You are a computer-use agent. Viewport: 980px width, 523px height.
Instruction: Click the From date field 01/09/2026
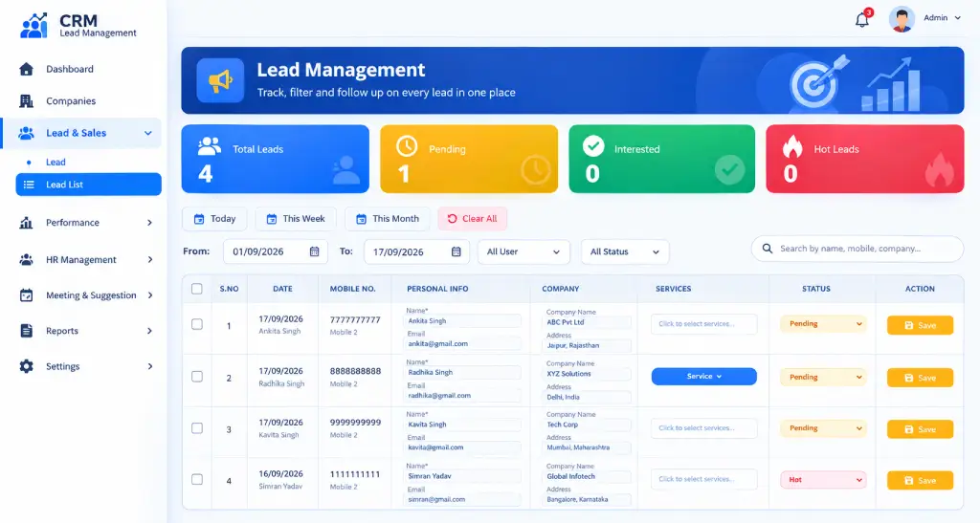pyautogui.click(x=276, y=251)
